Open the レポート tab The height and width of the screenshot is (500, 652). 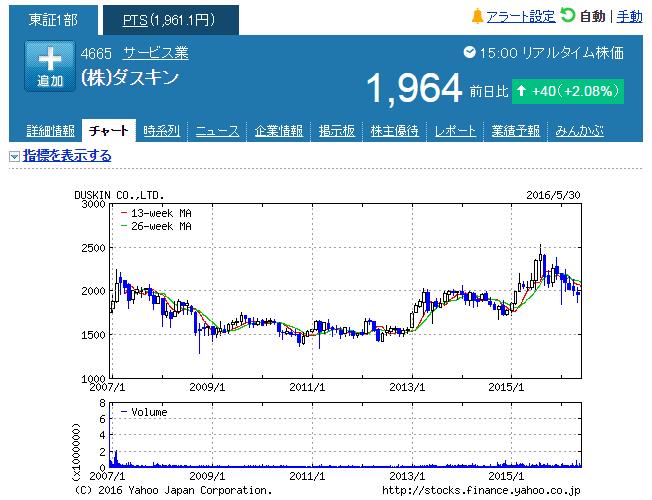[455, 131]
